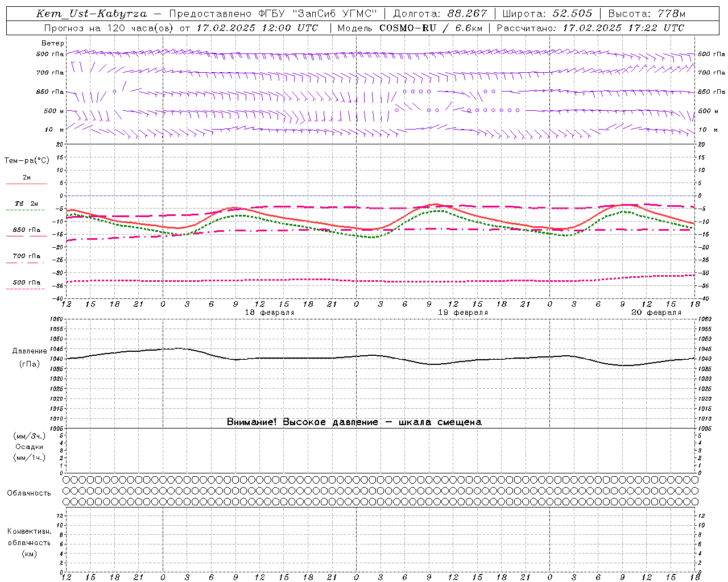728x582 pixels.
Task: Select the longitude value 'Долгота: 88.267'
Action: coord(440,14)
